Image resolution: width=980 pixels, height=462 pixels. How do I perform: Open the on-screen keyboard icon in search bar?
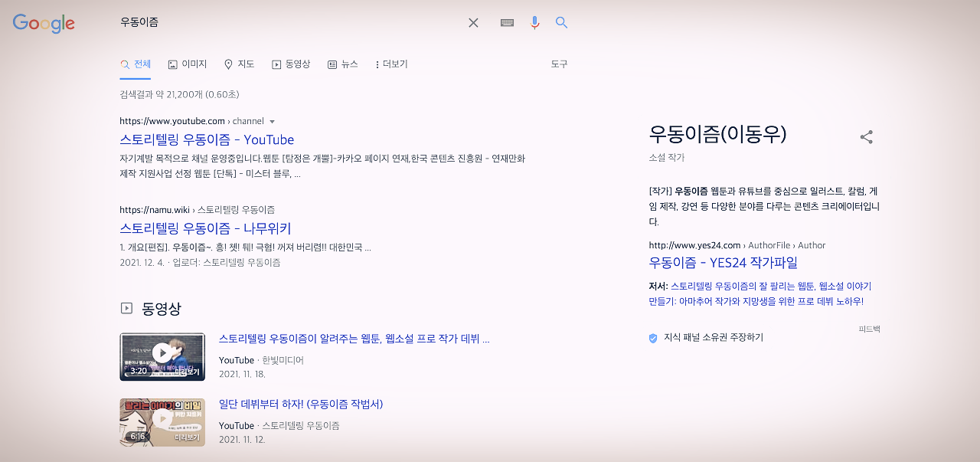pos(506,22)
